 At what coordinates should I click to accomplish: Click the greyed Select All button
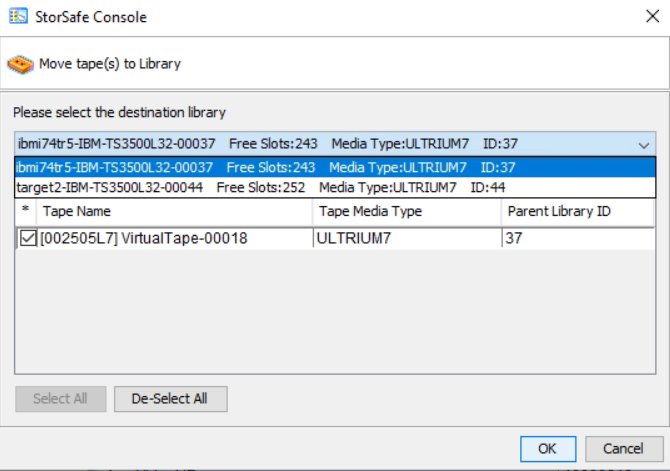click(61, 399)
